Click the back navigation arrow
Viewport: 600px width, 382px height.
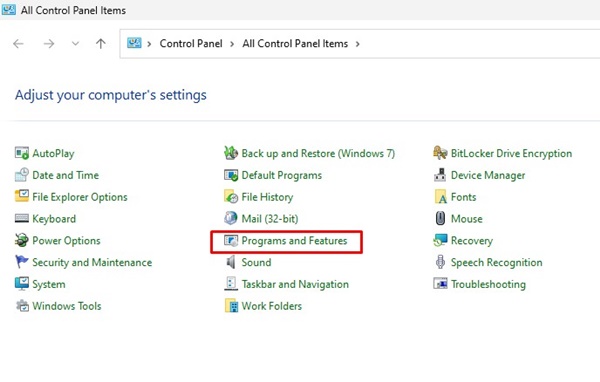pyautogui.click(x=18, y=44)
